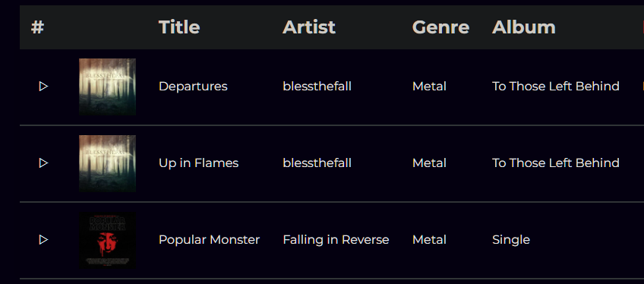Click Metal genre in Popular Monster row
644x284 pixels.
429,240
